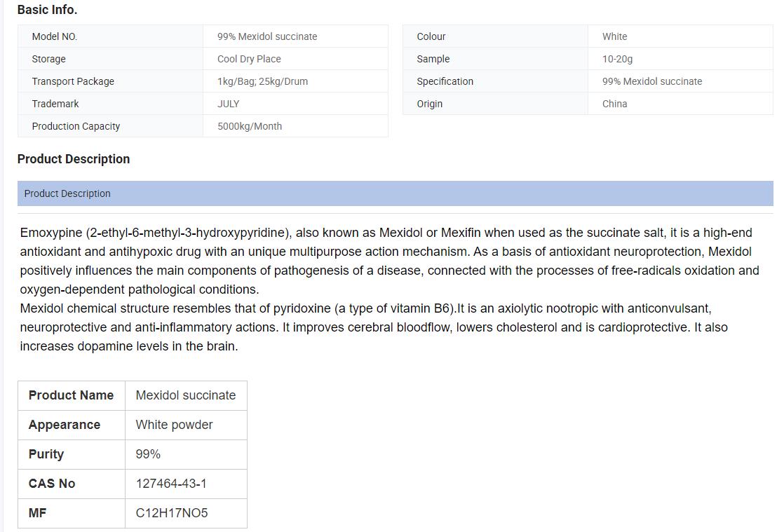
Task: Select the 5000kg/Month production capacity value
Action: [x=250, y=126]
